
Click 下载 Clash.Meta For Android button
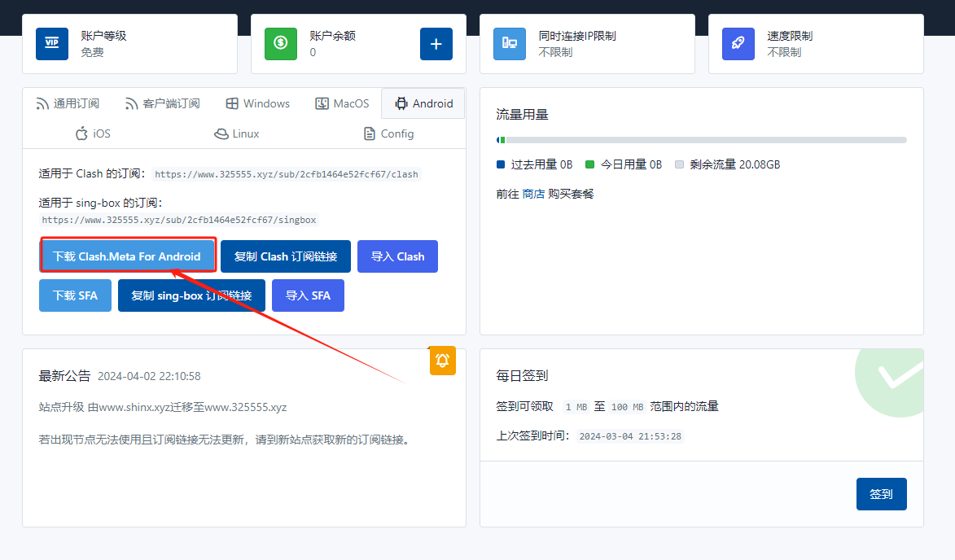click(x=128, y=256)
